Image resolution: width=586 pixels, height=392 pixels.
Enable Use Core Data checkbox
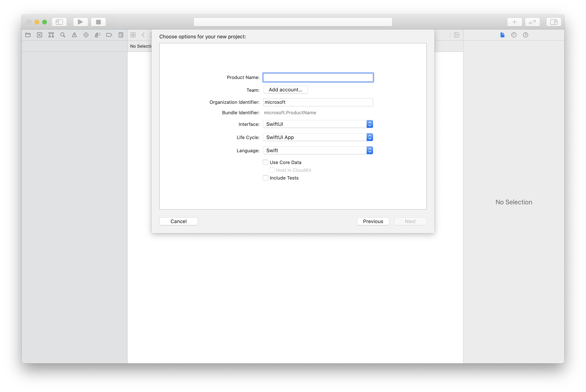point(266,162)
